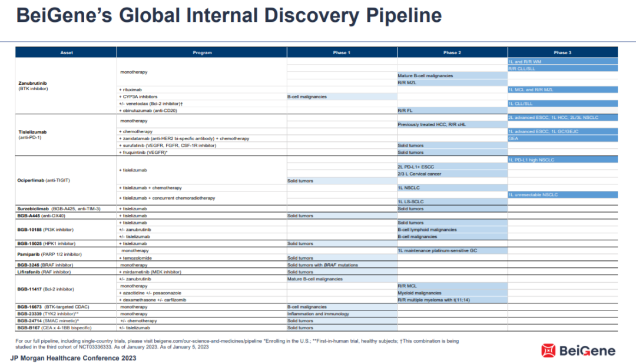This screenshot has height=364, width=636.
Task: Click the "1L MCL and R/R MZL" Phase 3 bar
Action: 562,90
